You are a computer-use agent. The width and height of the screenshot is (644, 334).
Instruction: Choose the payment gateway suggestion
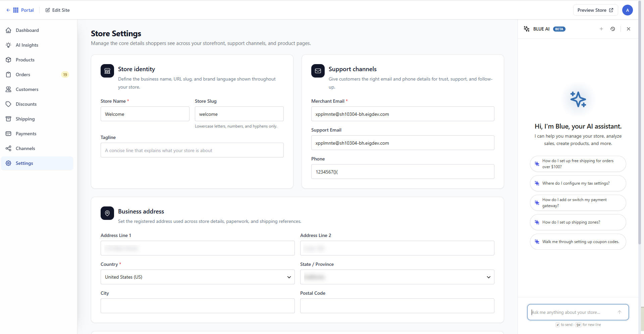(578, 203)
